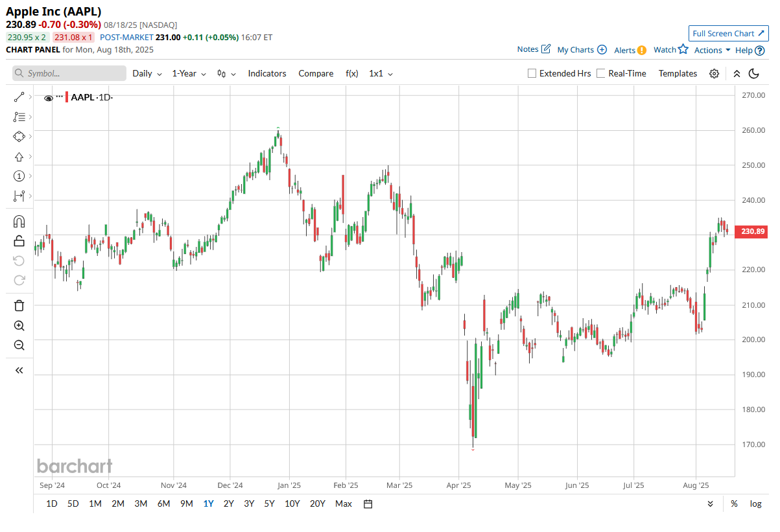Toggle AAPL series visibility eye

tap(49, 98)
